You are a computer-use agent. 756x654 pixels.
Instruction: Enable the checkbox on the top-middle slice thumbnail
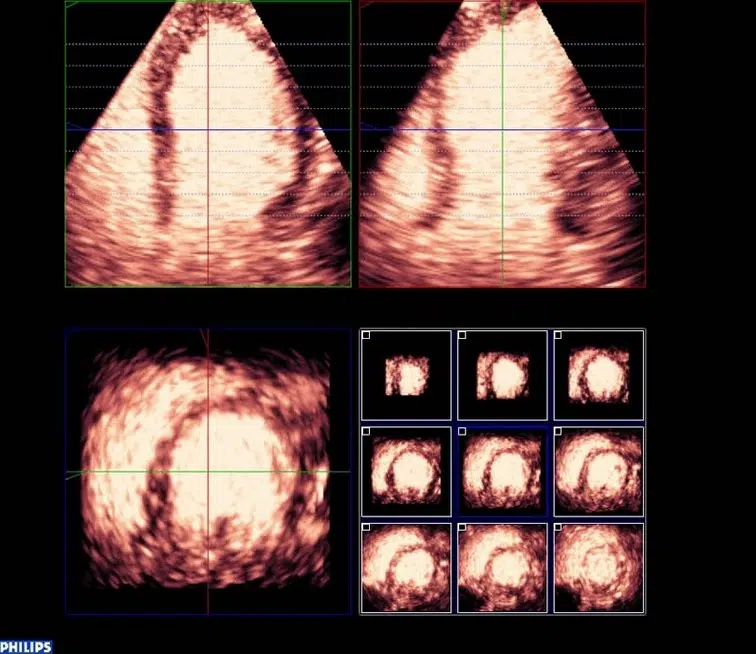click(x=462, y=336)
